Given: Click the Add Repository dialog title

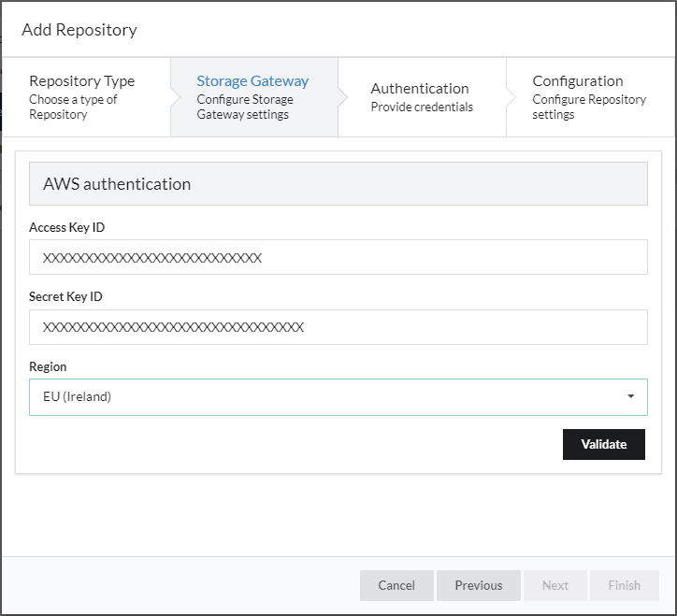Looking at the screenshot, I should pos(79,30).
